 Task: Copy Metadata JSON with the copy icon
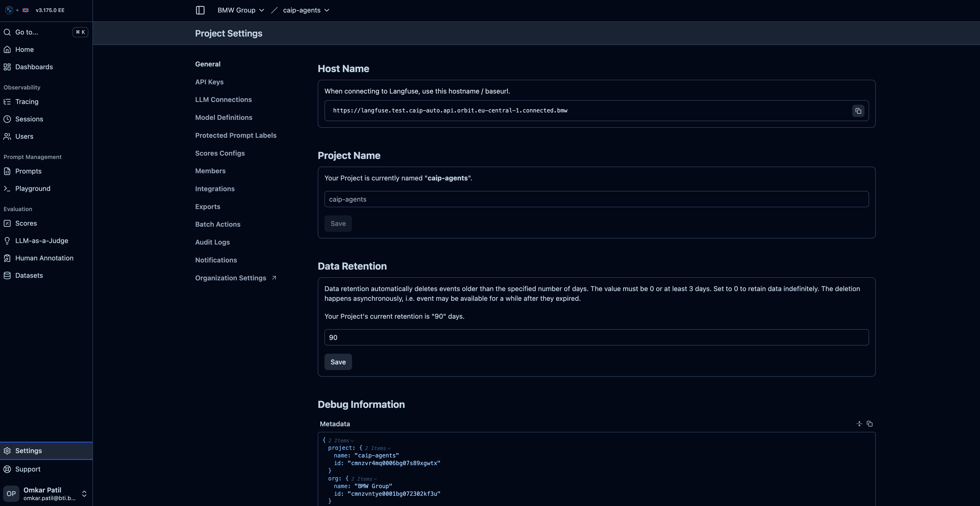pos(870,424)
